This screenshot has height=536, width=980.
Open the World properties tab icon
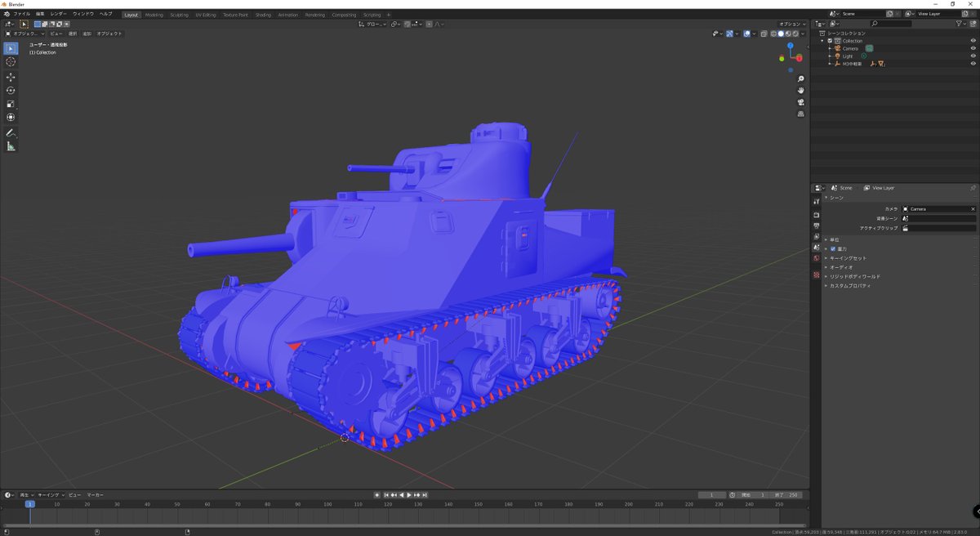816,258
